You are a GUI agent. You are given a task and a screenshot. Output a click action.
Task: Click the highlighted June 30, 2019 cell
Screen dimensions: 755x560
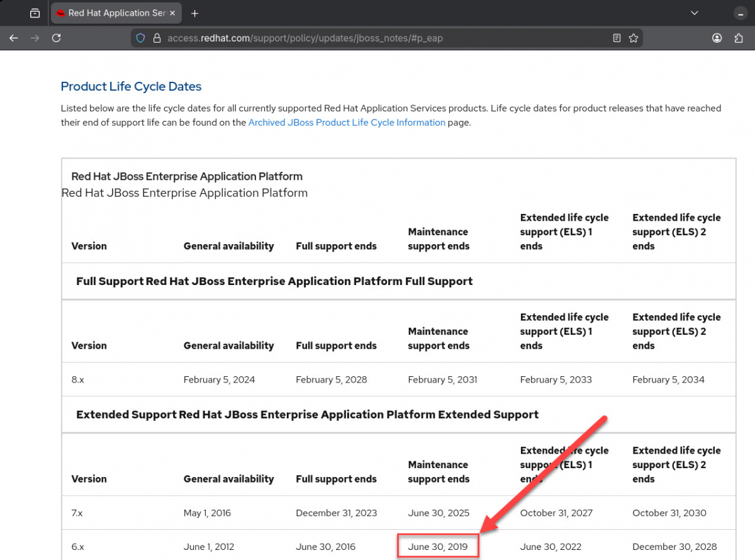coord(438,547)
